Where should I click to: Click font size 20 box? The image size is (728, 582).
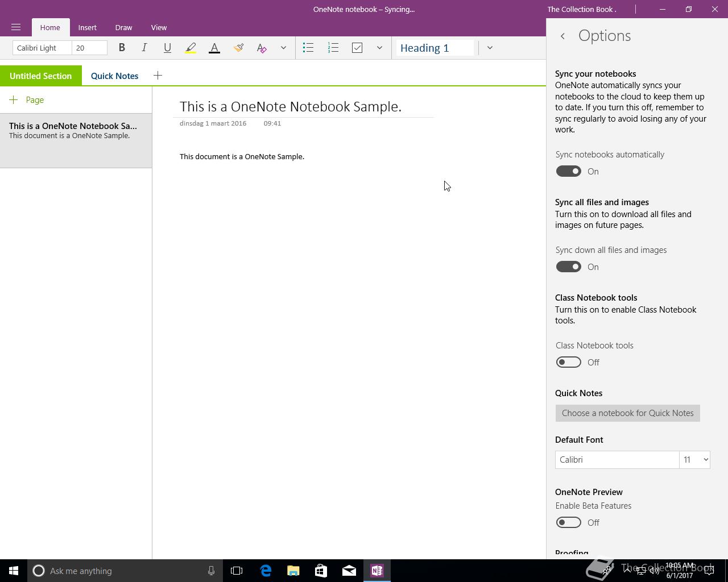click(x=89, y=48)
